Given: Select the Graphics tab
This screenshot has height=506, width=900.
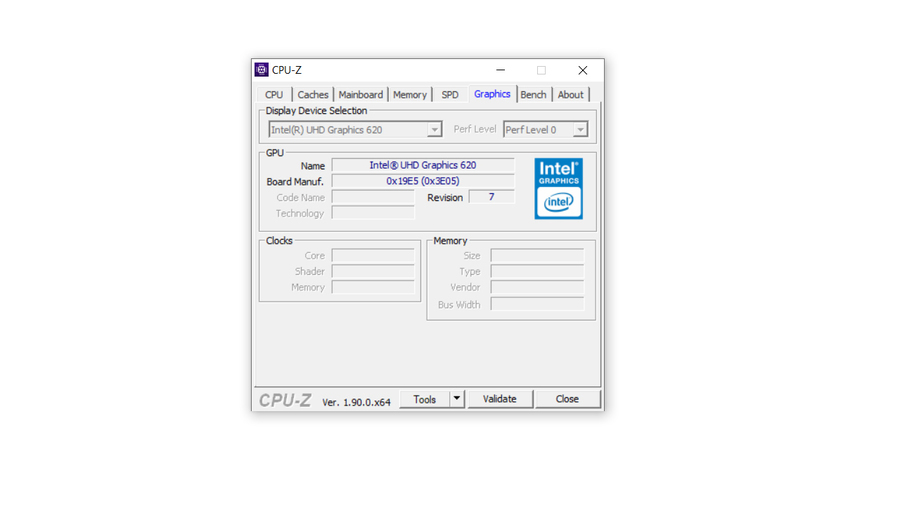Looking at the screenshot, I should (492, 94).
